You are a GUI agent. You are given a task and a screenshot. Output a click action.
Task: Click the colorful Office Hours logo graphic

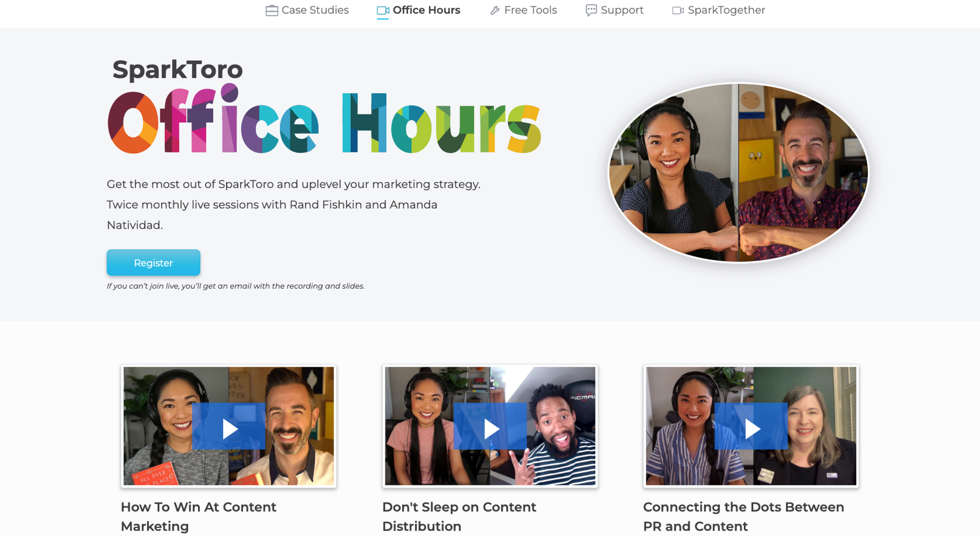pyautogui.click(x=324, y=122)
